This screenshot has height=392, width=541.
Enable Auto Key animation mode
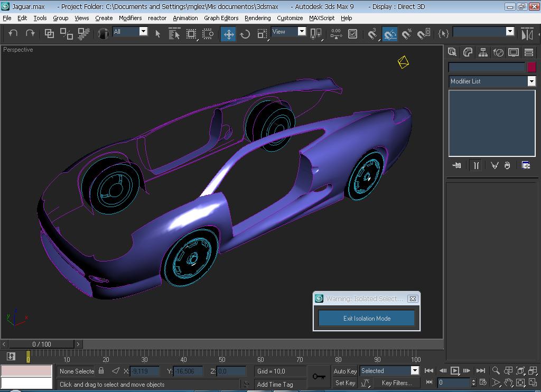click(345, 371)
